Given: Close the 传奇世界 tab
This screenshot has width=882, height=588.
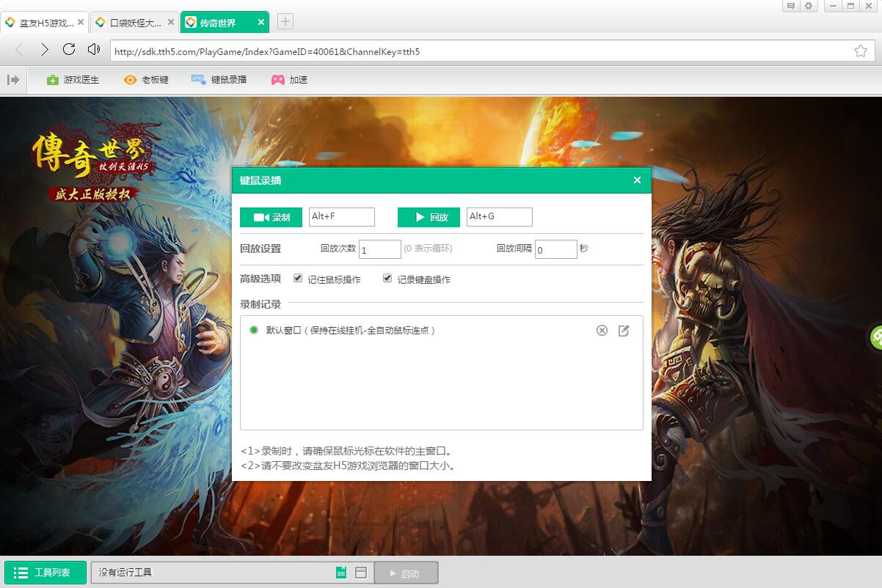Looking at the screenshot, I should point(261,22).
